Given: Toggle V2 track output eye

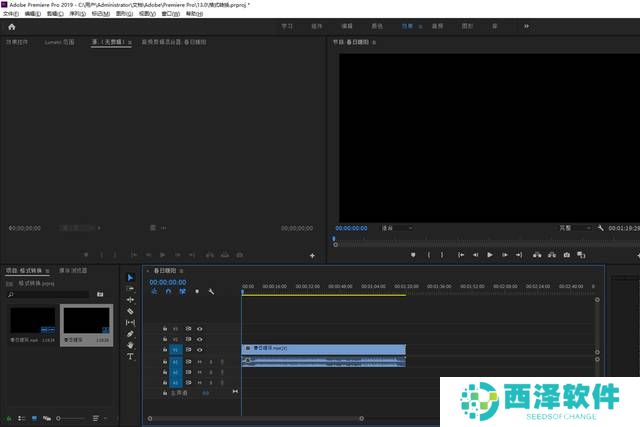Looking at the screenshot, I should coord(200,339).
